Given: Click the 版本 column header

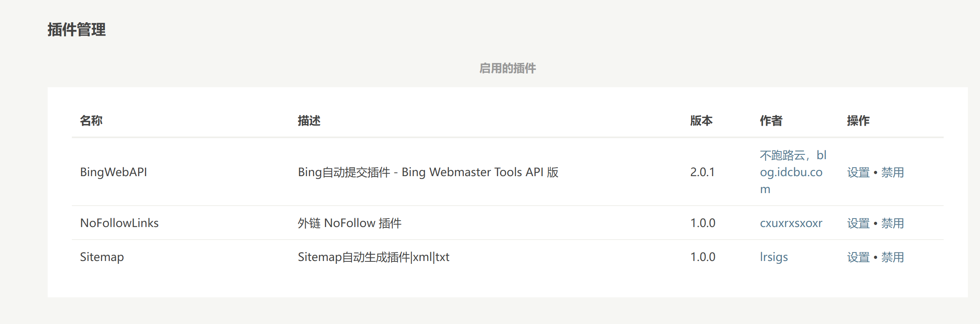Looking at the screenshot, I should pyautogui.click(x=701, y=120).
